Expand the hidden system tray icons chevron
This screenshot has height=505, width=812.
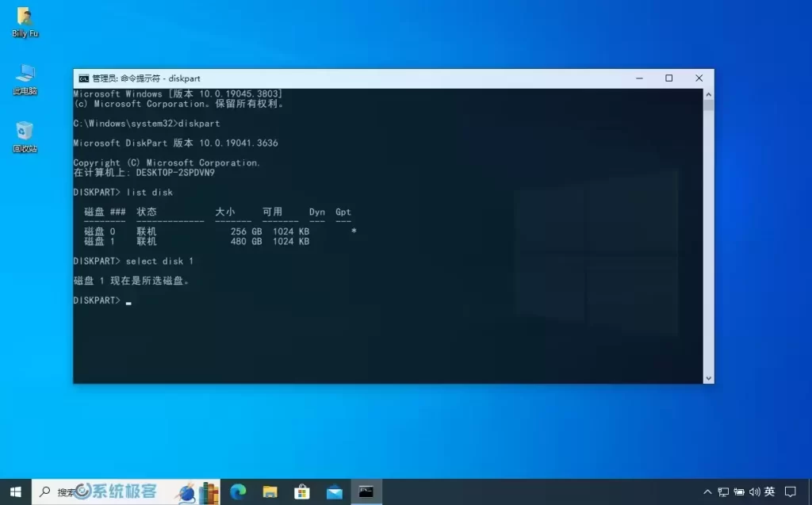tap(707, 492)
